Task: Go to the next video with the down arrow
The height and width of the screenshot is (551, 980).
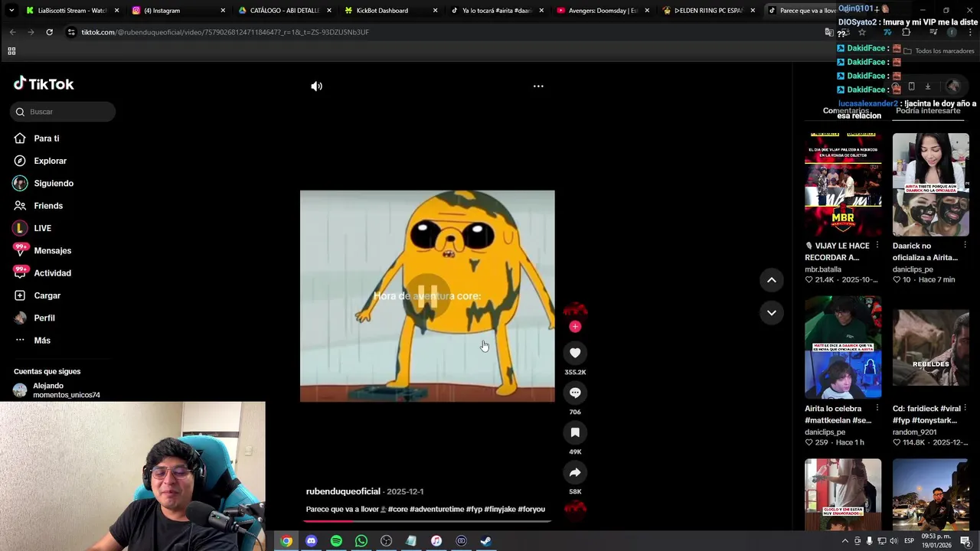Action: pos(772,312)
